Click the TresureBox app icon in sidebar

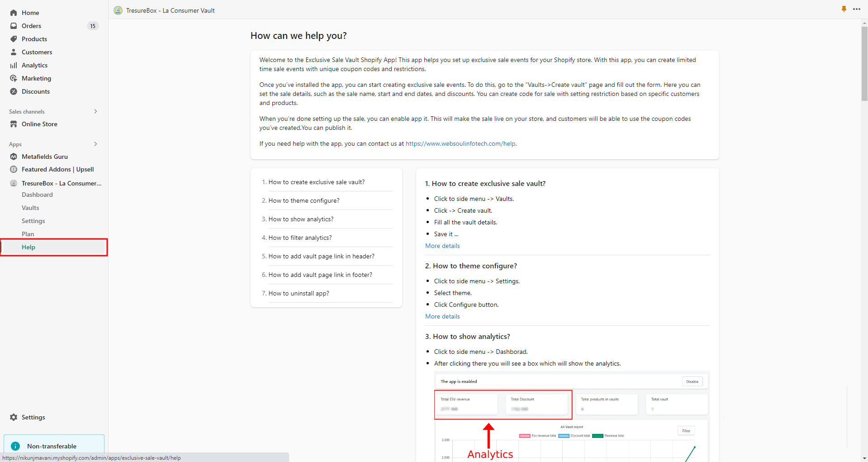(14, 183)
